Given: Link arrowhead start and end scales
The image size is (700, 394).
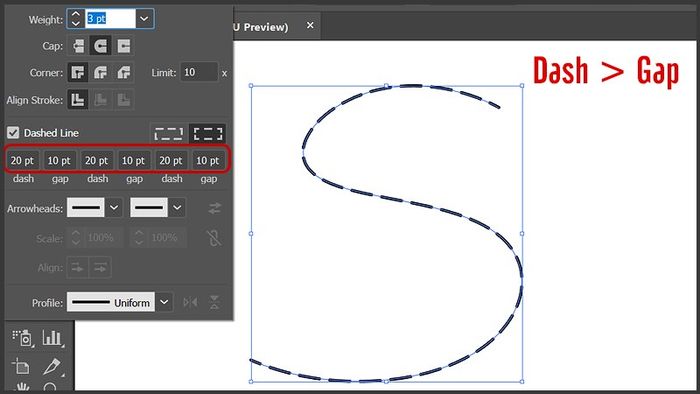Looking at the screenshot, I should tap(214, 238).
